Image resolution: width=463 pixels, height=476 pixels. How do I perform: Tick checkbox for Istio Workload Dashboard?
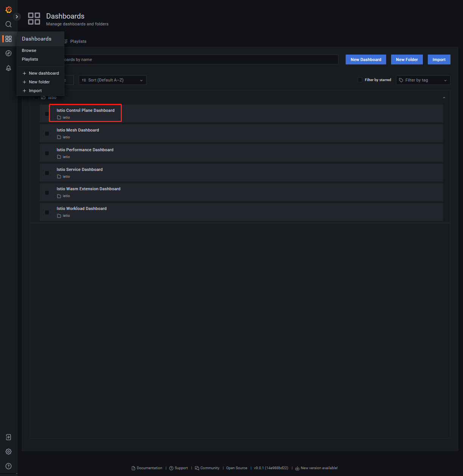[x=47, y=212]
